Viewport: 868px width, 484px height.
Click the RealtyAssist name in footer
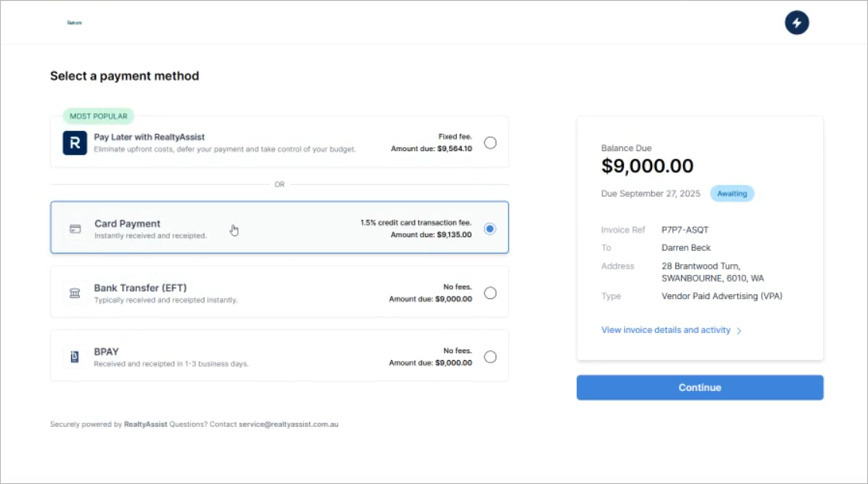[146, 424]
